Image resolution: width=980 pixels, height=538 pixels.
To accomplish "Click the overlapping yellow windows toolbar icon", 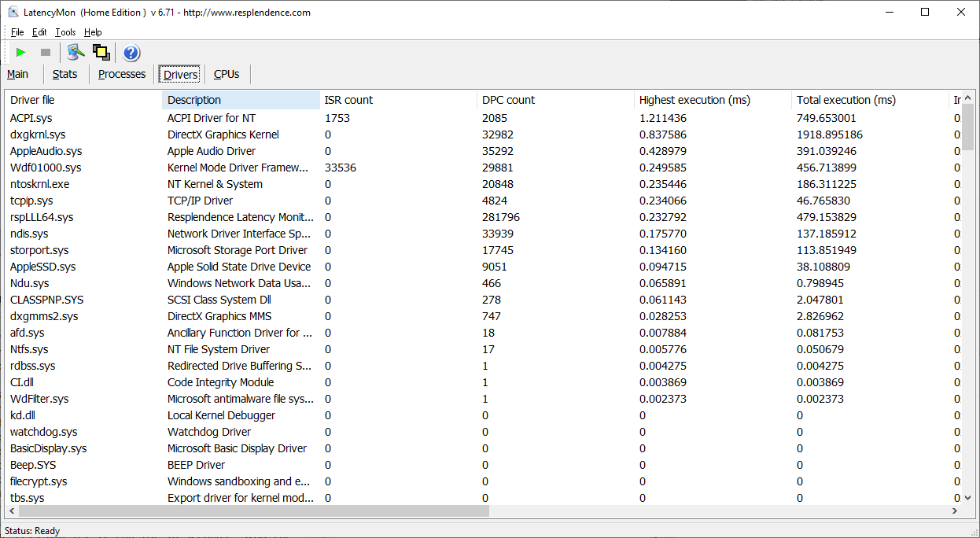I will coord(101,53).
